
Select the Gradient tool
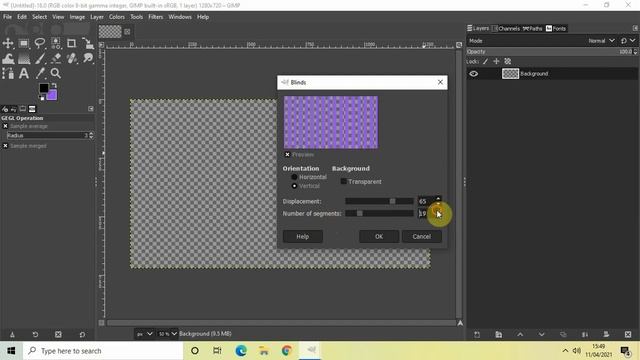tap(24, 59)
